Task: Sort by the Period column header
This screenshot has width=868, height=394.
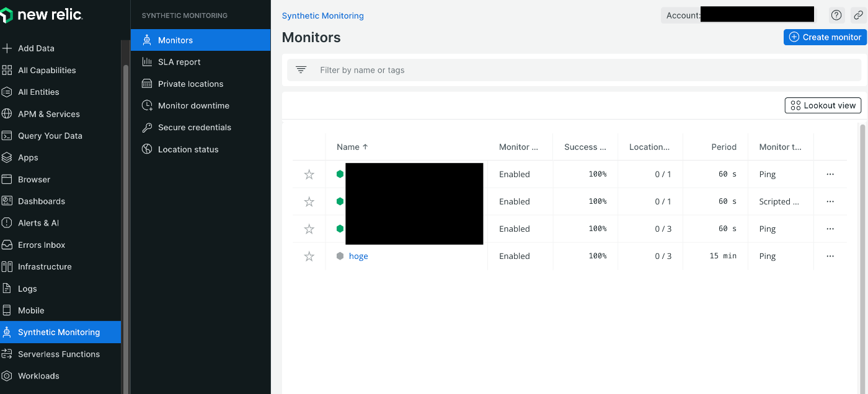Action: pos(724,147)
